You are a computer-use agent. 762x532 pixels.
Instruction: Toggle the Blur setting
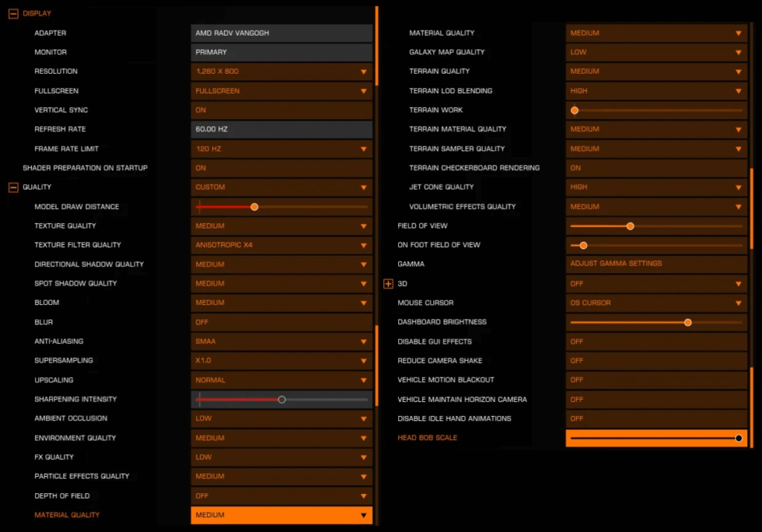281,322
